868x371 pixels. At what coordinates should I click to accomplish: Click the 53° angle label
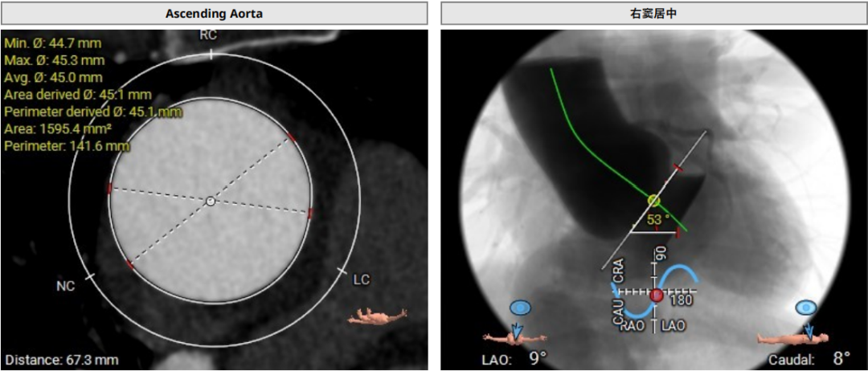tap(657, 220)
